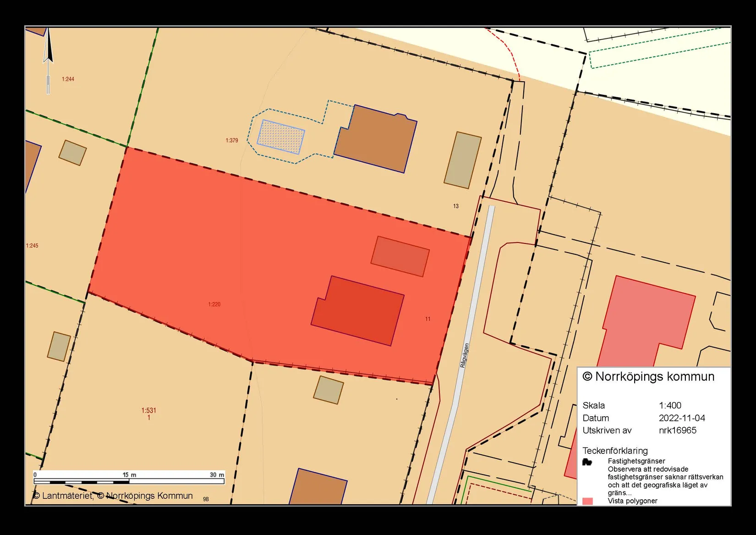Select the parcel label 1:244

coord(68,79)
